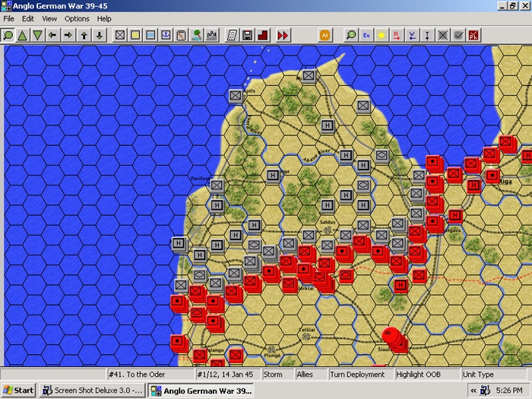
Task: Click the tree and river terrain icon
Action: click(196, 35)
